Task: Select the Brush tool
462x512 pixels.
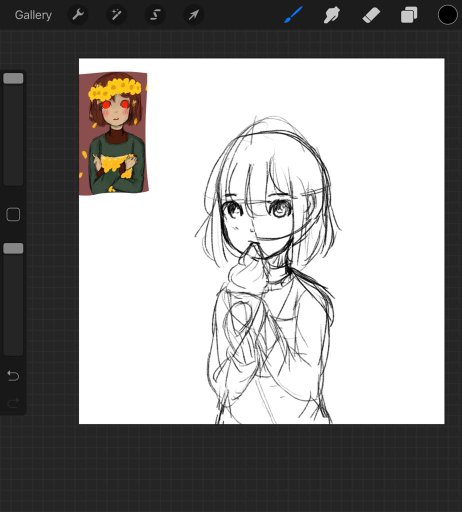Action: 293,15
